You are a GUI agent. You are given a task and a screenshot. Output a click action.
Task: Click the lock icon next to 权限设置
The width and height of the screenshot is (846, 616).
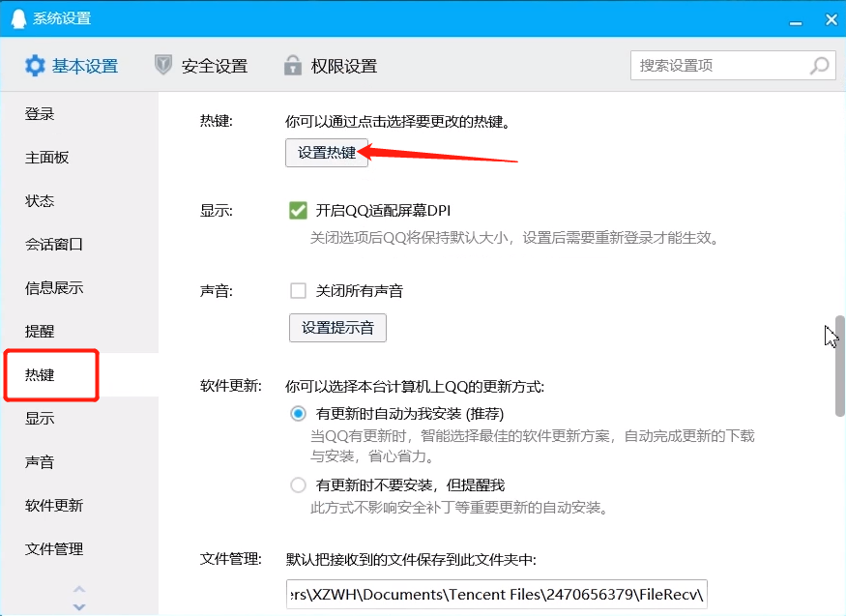coord(292,65)
